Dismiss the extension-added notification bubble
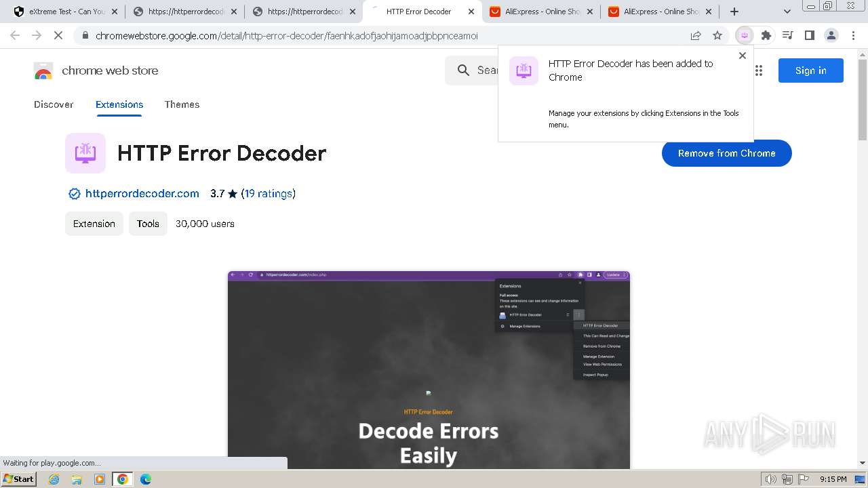 (x=743, y=56)
